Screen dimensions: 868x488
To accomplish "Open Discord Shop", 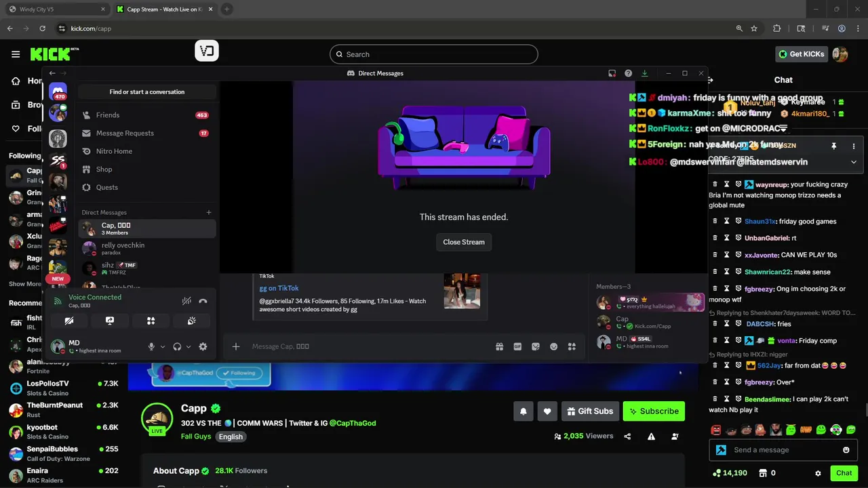I will 147,169.
